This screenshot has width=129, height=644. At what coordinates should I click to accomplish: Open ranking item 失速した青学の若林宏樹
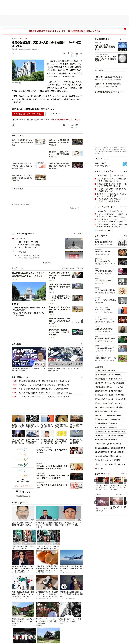click(x=112, y=180)
